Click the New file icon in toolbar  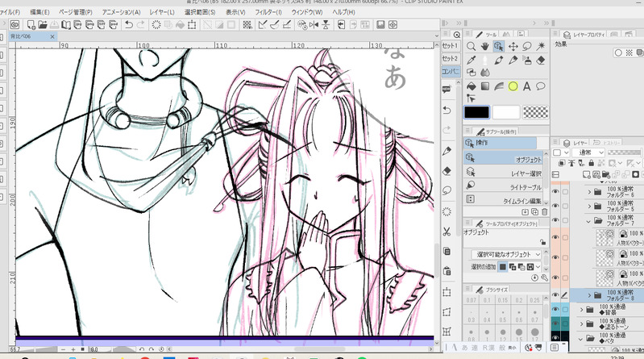click(x=31, y=25)
